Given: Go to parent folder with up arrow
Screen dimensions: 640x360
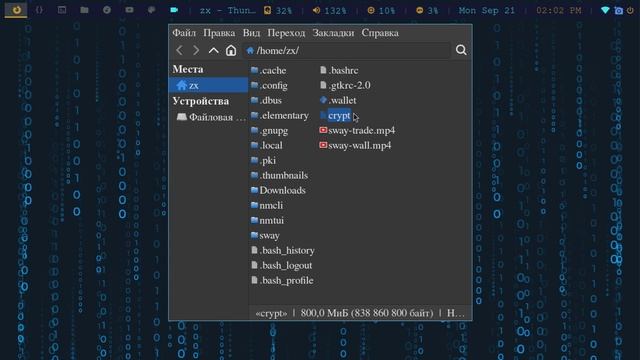Looking at the screenshot, I should (x=213, y=50).
